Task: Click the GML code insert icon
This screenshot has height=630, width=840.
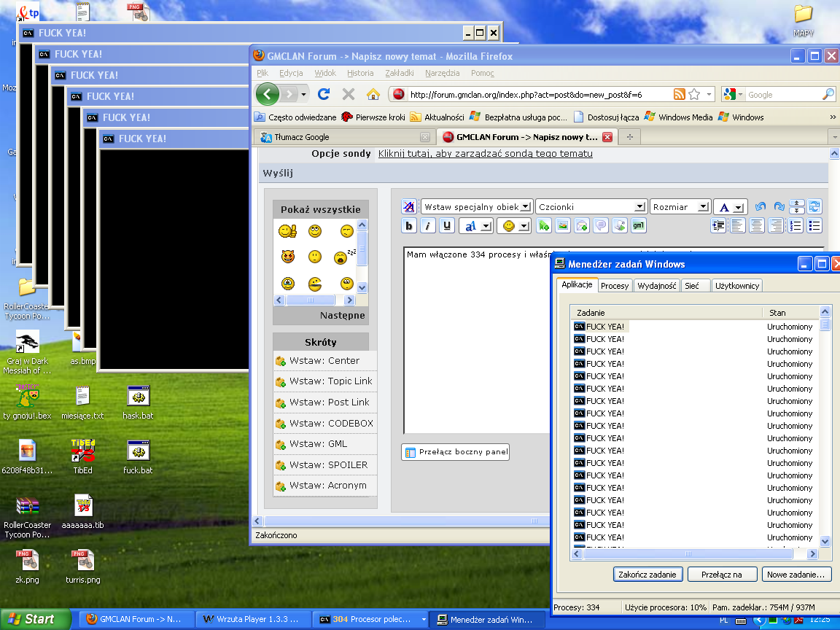Action: pyautogui.click(x=638, y=226)
